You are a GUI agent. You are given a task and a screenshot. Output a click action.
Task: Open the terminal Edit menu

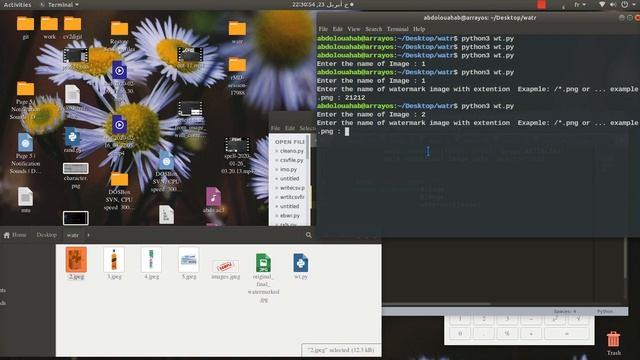[338, 29]
